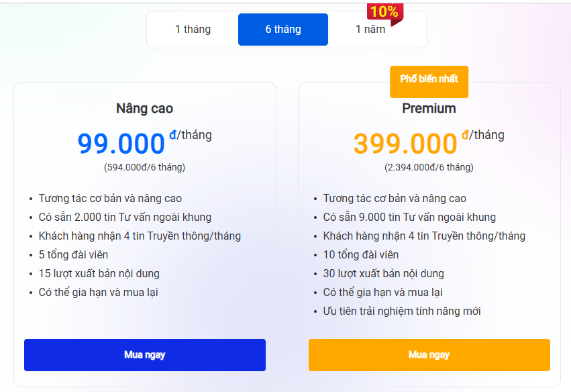
Task: Click the "Nâng cao" plan title
Action: 145,108
